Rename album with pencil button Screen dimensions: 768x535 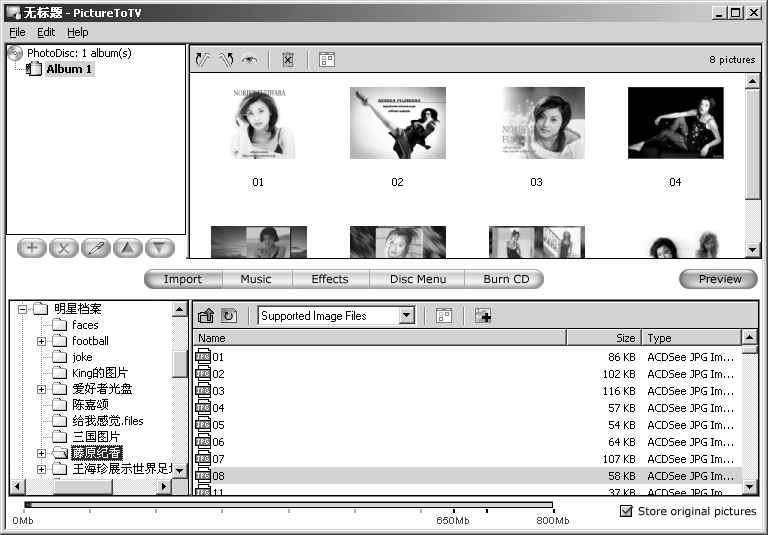[96, 248]
